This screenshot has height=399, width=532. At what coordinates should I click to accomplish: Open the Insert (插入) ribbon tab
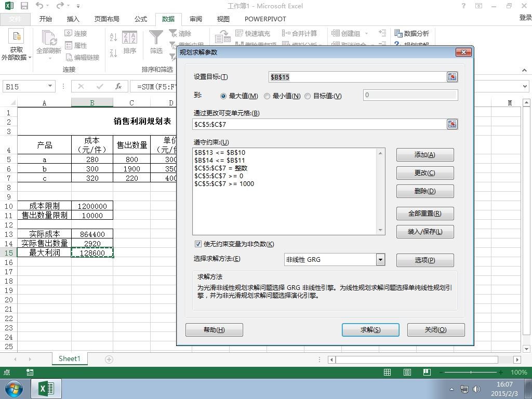click(x=73, y=19)
